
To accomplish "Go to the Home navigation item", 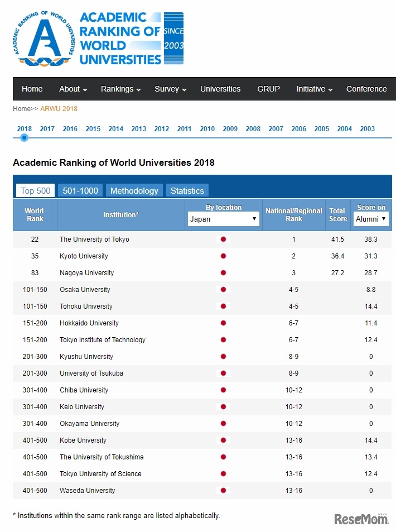I will tap(32, 89).
